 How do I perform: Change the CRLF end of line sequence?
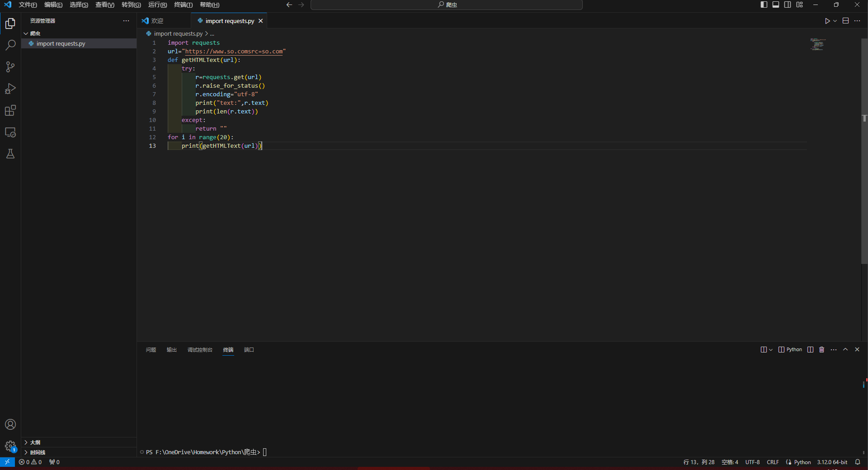tap(773, 462)
